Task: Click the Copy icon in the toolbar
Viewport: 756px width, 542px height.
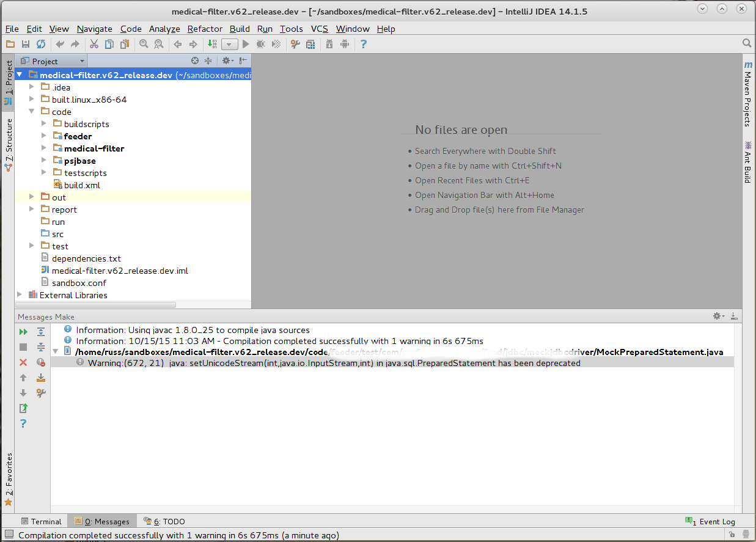Action: 109,44
